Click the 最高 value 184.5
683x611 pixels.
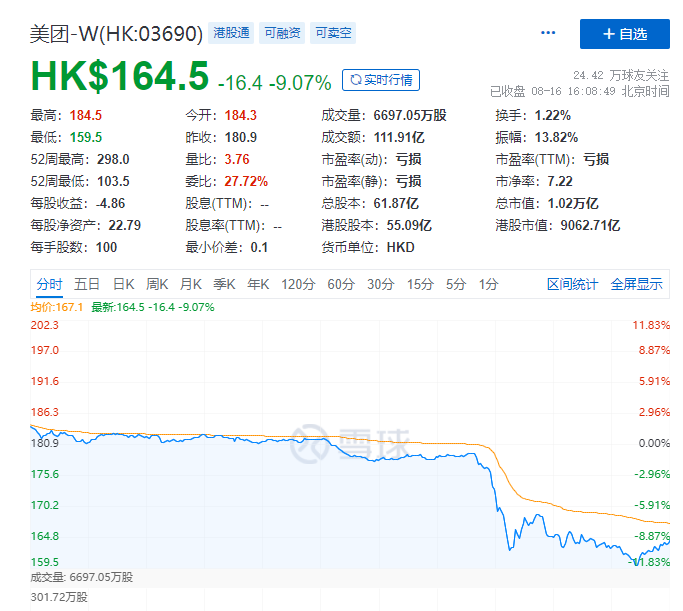coord(86,115)
